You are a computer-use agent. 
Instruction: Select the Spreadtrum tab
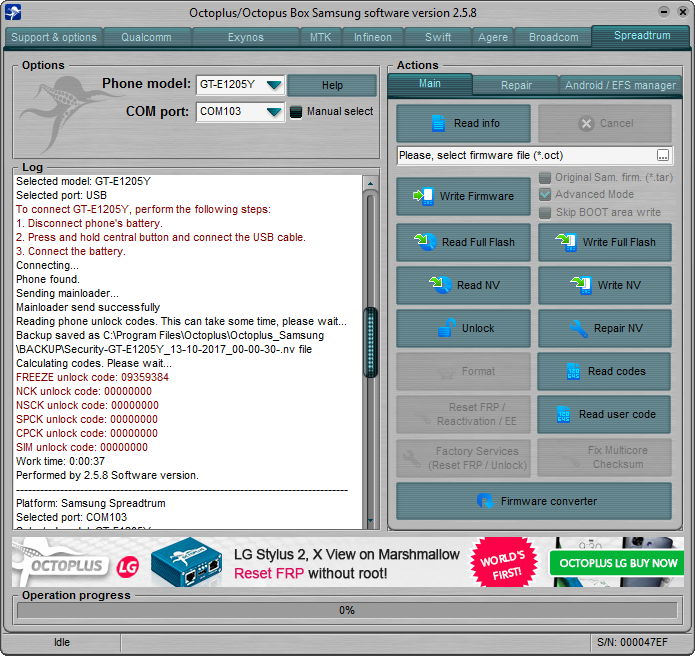641,35
